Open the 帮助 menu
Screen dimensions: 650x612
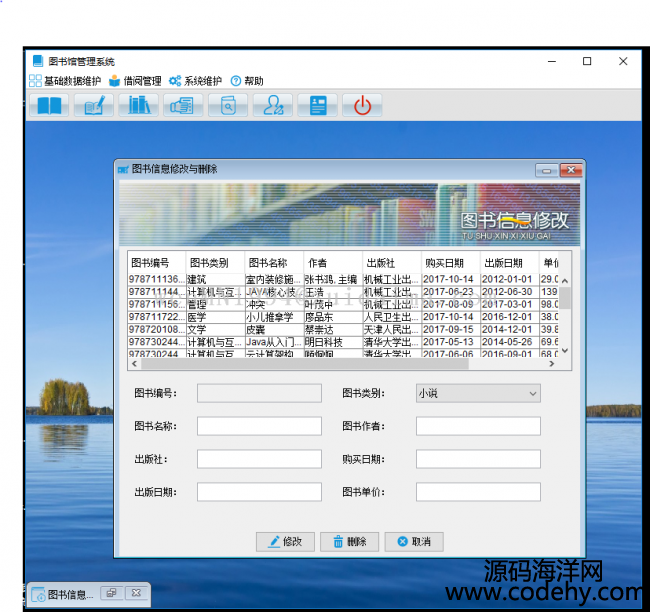click(248, 81)
